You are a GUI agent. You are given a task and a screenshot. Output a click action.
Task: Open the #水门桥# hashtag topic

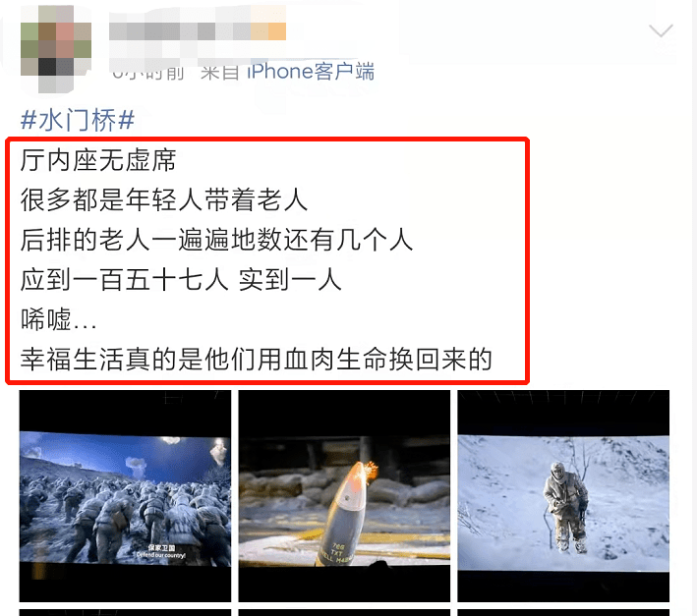tap(78, 120)
